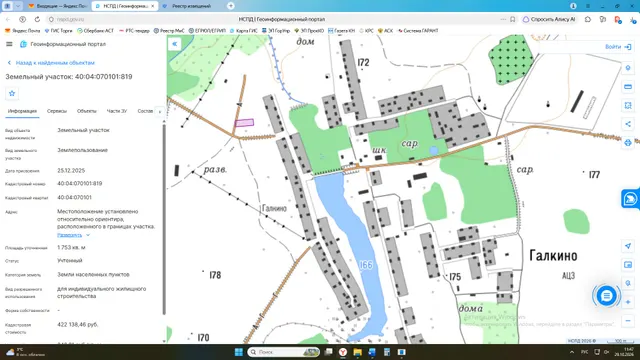Open the assistant tab on right edge

click(631, 199)
